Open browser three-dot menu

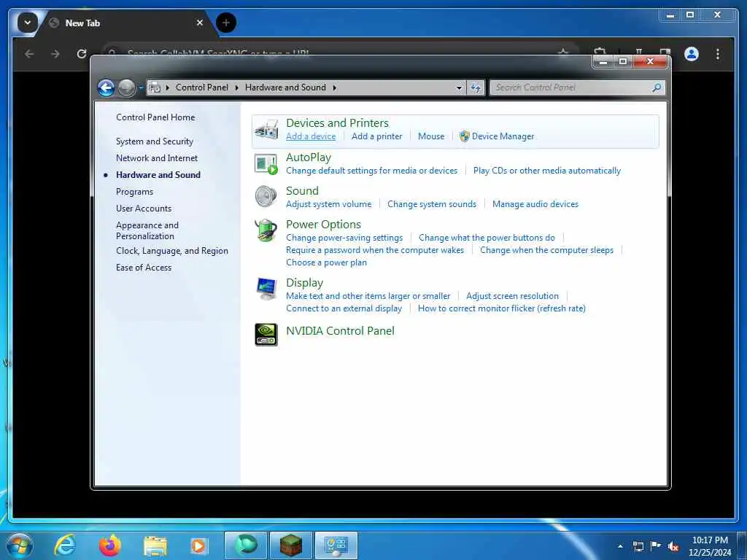click(718, 54)
